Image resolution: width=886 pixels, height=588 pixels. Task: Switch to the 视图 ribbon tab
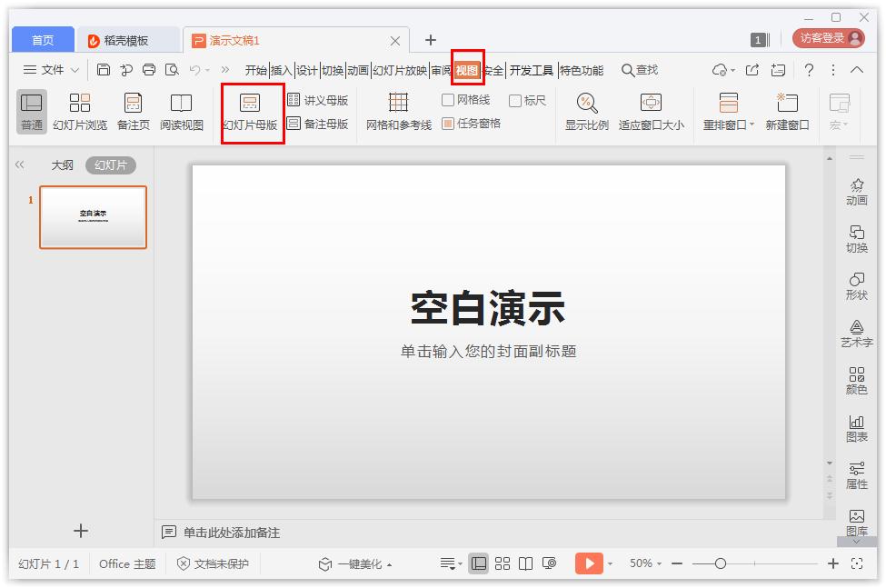click(465, 69)
